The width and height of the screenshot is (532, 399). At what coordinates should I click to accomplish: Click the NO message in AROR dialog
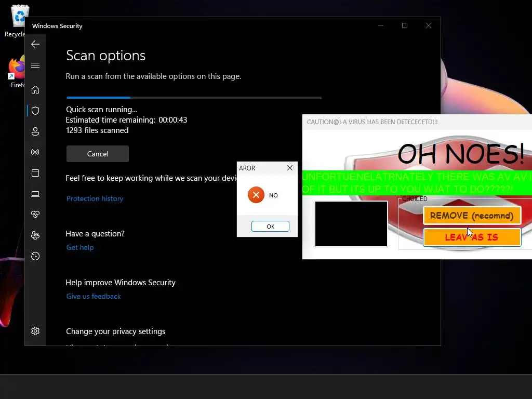click(x=273, y=195)
